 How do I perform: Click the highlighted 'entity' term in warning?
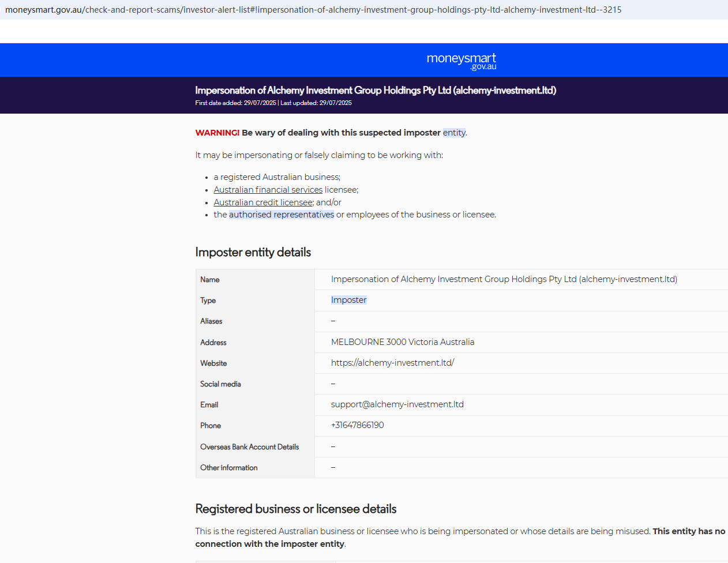454,133
